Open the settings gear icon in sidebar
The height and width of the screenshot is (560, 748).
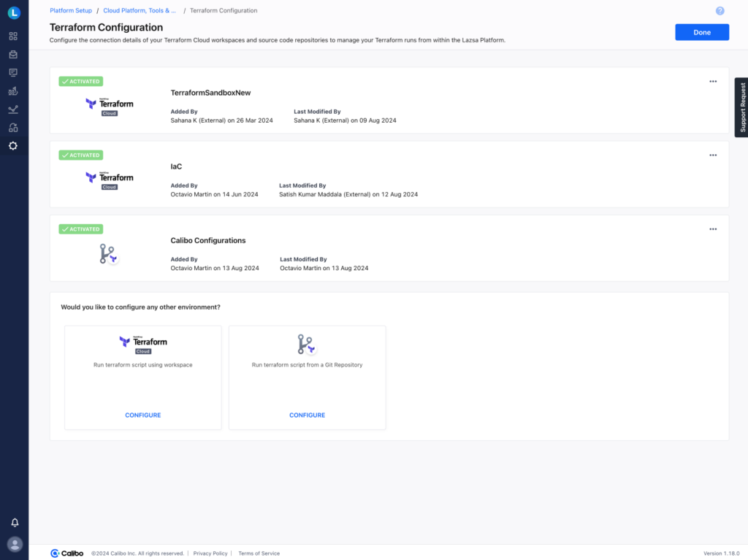click(13, 146)
